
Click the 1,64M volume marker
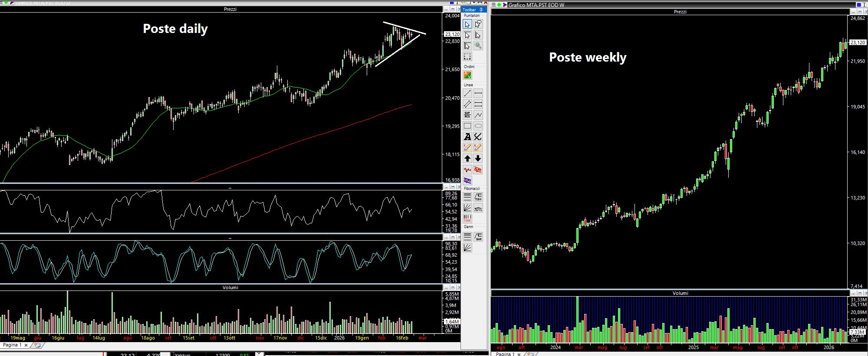pyautogui.click(x=452, y=322)
